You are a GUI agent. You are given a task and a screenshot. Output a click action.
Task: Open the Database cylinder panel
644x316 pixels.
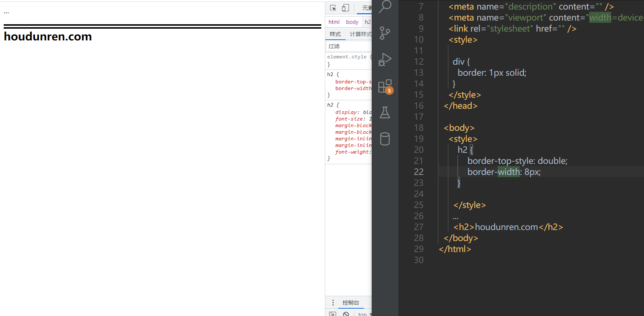[385, 139]
